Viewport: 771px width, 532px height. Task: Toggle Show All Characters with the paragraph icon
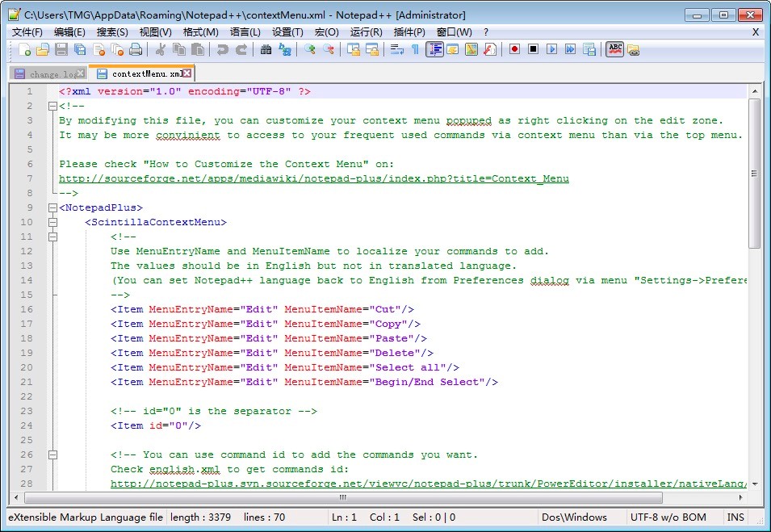click(x=417, y=50)
